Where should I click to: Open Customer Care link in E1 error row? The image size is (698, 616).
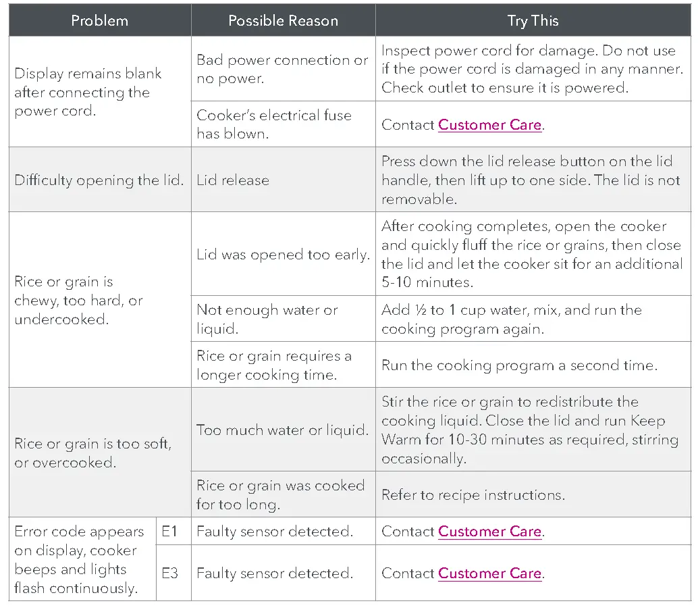click(x=490, y=532)
